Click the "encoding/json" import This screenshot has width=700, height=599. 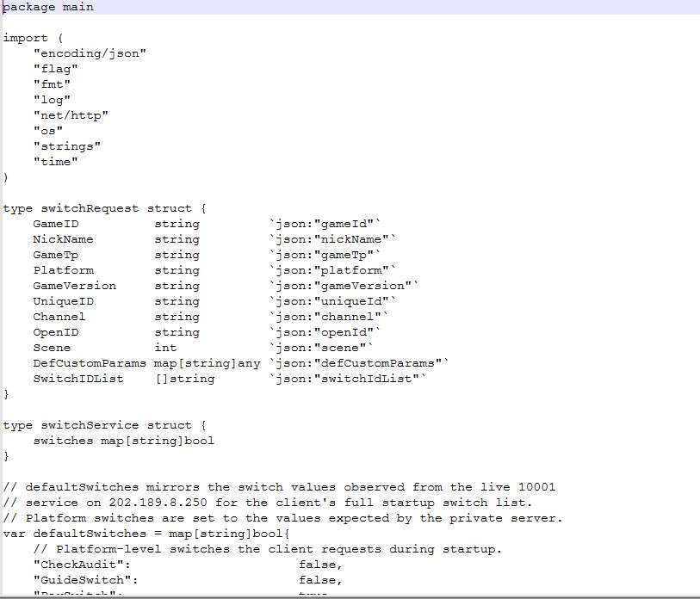click(90, 53)
